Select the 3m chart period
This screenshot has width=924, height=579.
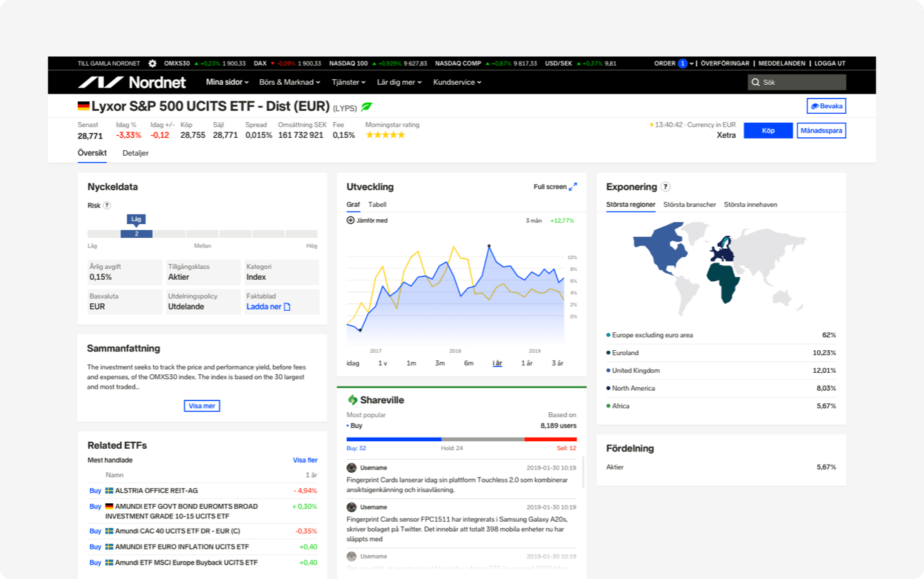click(x=440, y=363)
